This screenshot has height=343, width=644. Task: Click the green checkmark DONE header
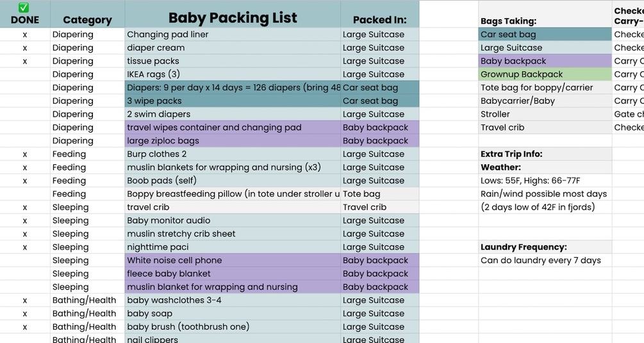coord(24,14)
